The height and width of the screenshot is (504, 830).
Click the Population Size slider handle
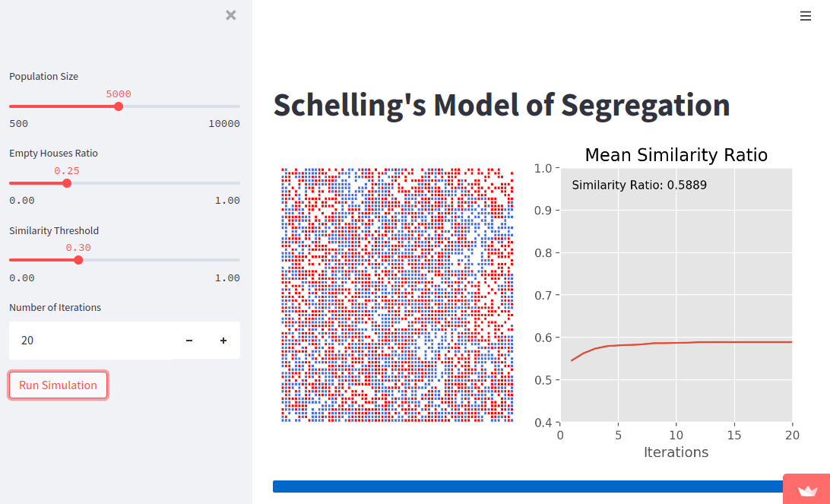118,106
